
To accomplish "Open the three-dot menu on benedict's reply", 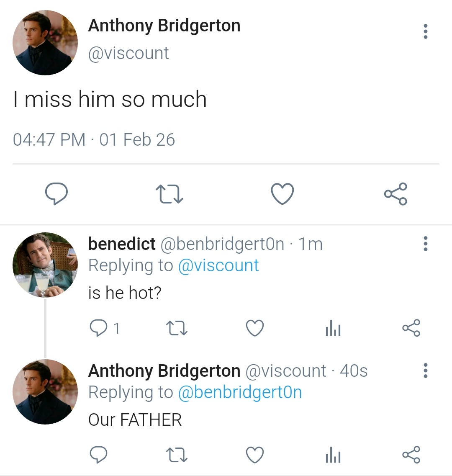I will pyautogui.click(x=426, y=244).
